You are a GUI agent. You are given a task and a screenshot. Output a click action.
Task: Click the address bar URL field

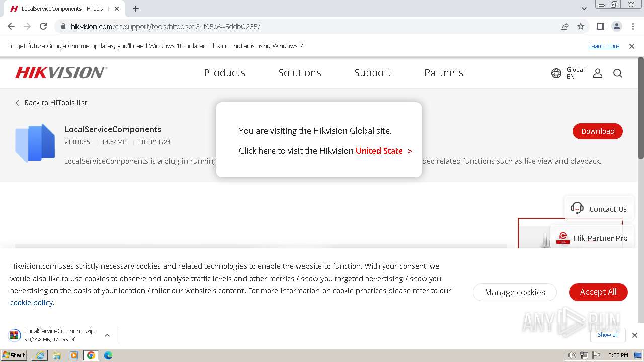pos(312,26)
